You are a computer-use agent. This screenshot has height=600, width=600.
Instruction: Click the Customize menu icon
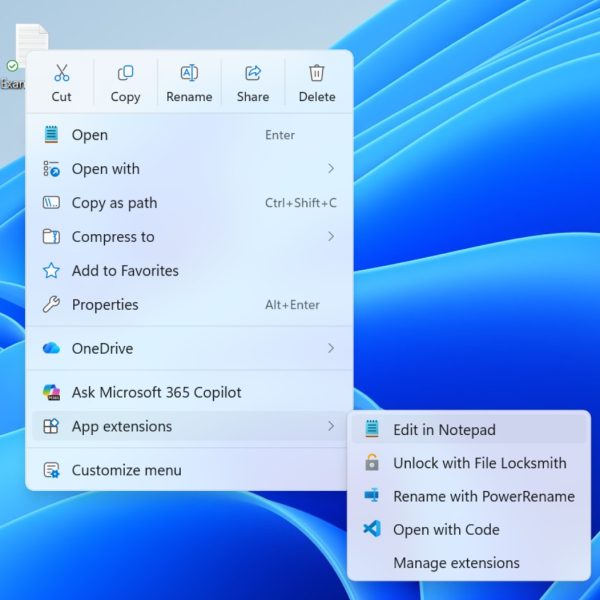coord(51,470)
